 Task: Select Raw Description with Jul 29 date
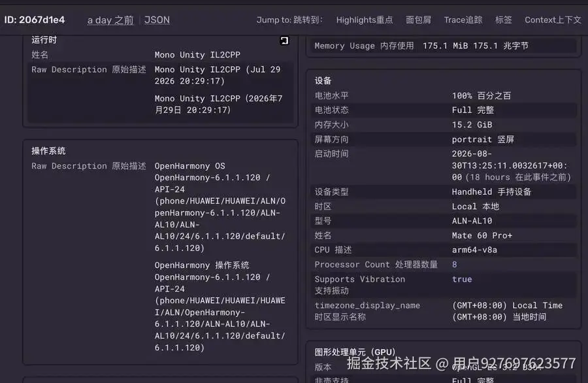pos(218,75)
